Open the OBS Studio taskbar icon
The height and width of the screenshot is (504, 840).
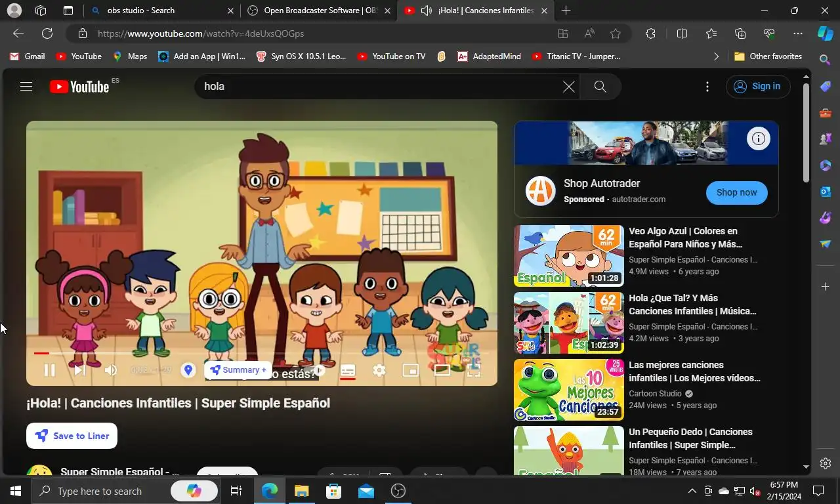tap(398, 491)
